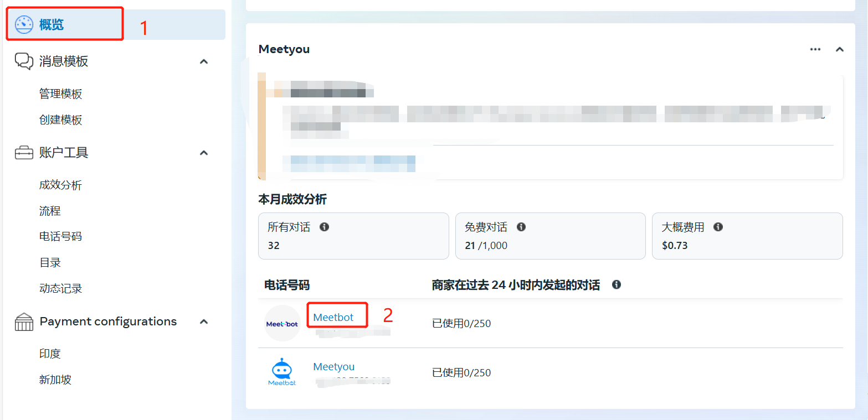The height and width of the screenshot is (420, 868).
Task: Open 管理模板 in the sidebar
Action: tap(61, 94)
